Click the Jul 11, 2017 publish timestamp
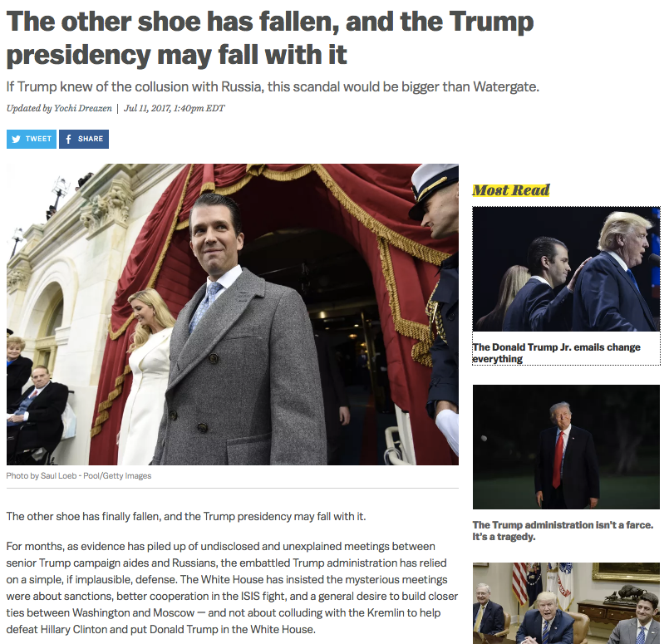Image resolution: width=669 pixels, height=644 pixels. point(174,108)
